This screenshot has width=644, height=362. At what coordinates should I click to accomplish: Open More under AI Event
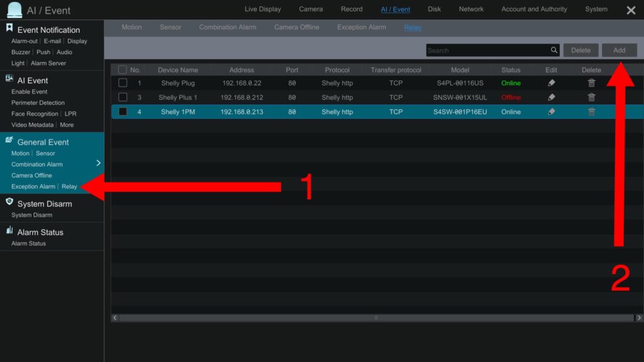[67, 125]
